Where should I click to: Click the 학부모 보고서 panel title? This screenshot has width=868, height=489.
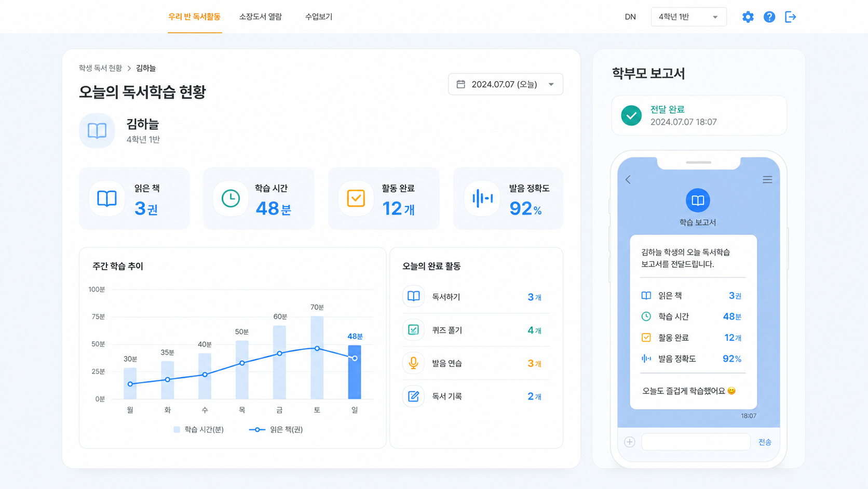pyautogui.click(x=648, y=73)
